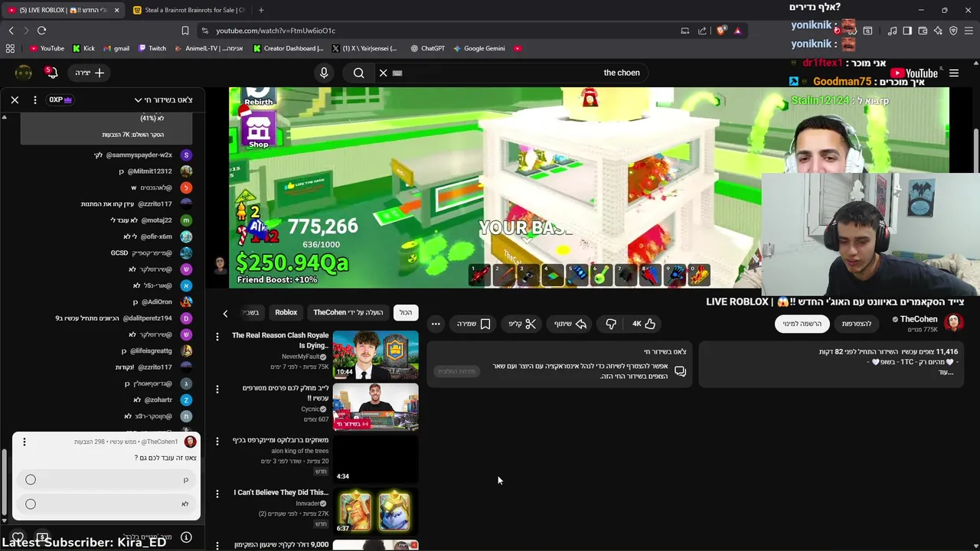
Task: Click the YouTube search magnifier
Action: click(358, 73)
